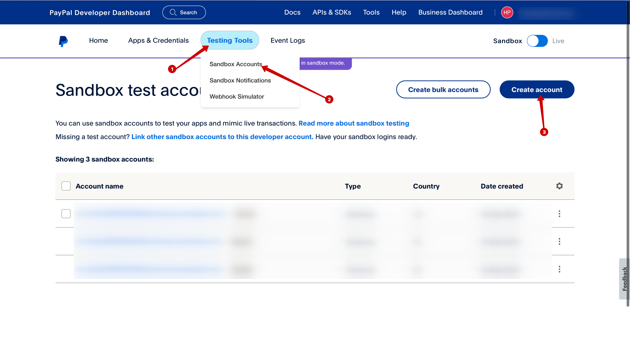This screenshot has height=364, width=630.
Task: Click the HP user avatar icon
Action: [507, 12]
